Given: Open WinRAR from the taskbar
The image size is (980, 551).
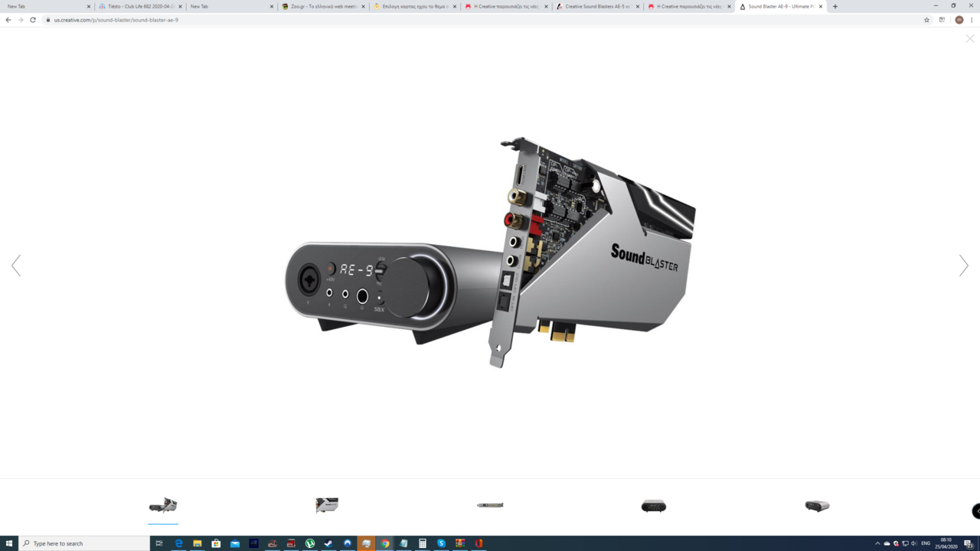Looking at the screenshot, I should point(460,543).
